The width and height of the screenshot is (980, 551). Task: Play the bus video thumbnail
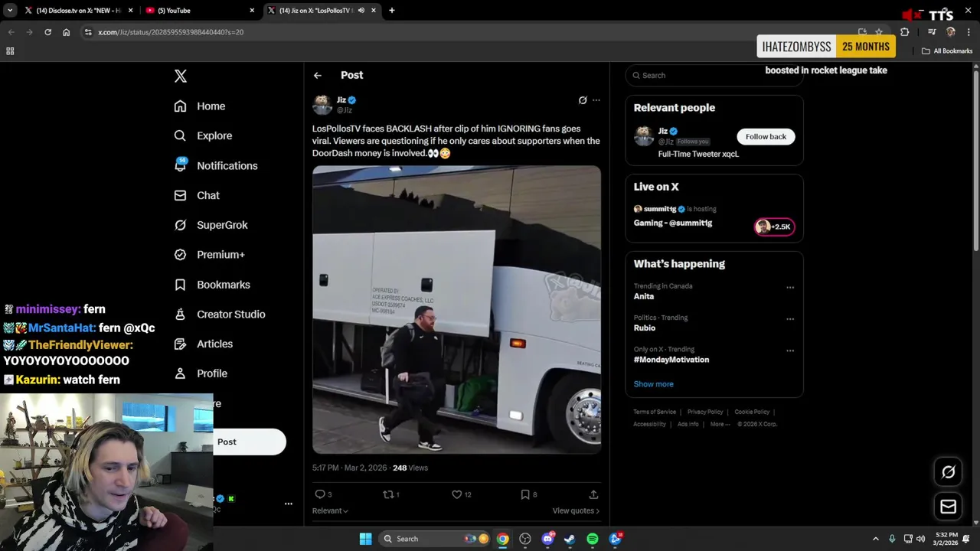pos(456,310)
